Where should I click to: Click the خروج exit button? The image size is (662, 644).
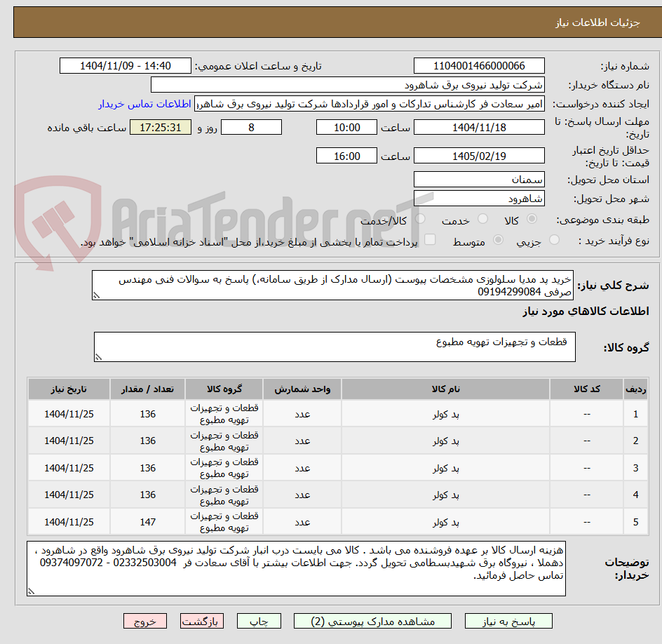[144, 621]
